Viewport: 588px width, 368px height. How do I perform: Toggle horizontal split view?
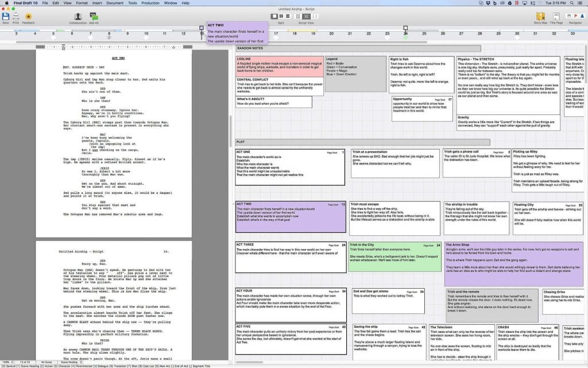pos(288,17)
